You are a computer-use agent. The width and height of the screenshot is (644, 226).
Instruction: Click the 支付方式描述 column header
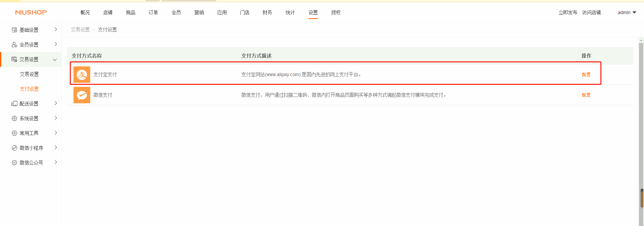coord(257,56)
